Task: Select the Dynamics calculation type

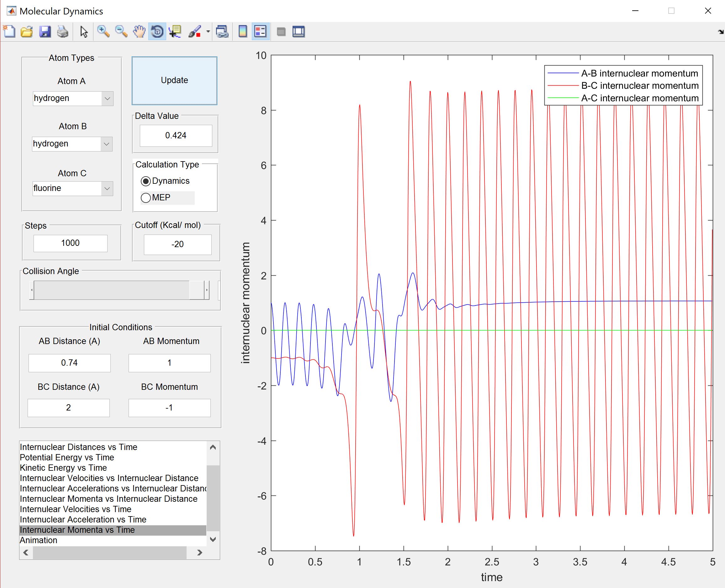Action: pyautogui.click(x=146, y=181)
